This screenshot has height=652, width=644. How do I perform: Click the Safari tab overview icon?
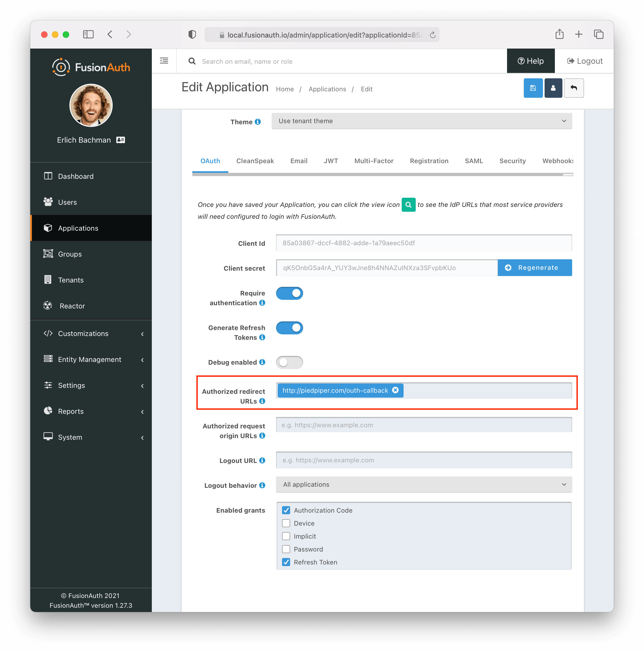(x=598, y=34)
